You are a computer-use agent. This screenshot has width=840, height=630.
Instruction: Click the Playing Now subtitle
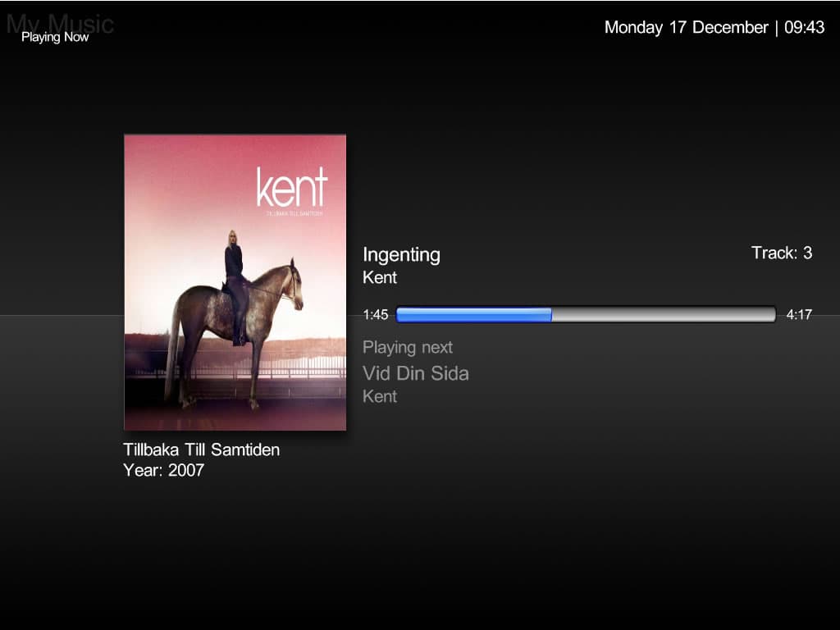(x=55, y=38)
